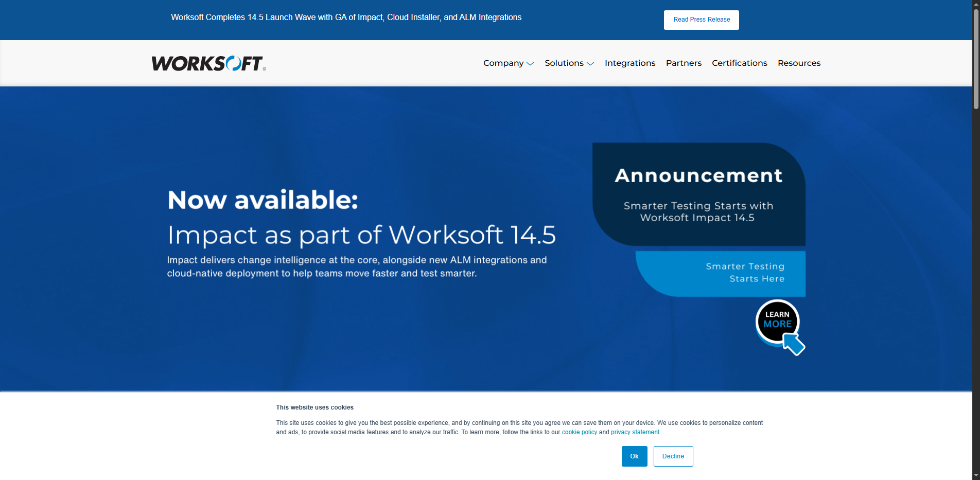Open the Resources page
This screenshot has height=480, width=980.
tap(799, 63)
